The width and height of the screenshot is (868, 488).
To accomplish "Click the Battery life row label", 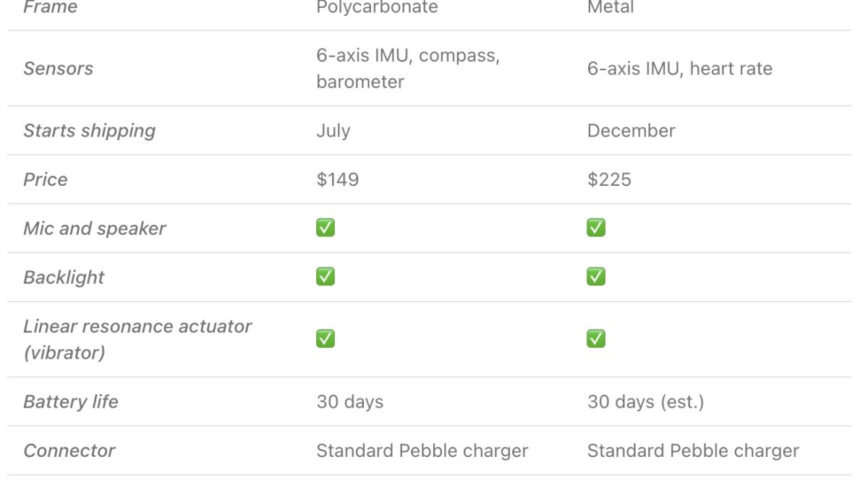I will 70,402.
